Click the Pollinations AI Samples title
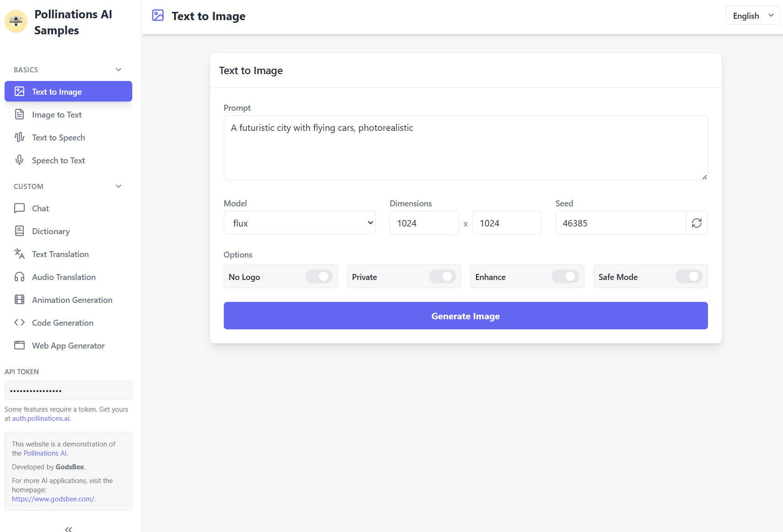Image resolution: width=783 pixels, height=532 pixels. coord(73,22)
